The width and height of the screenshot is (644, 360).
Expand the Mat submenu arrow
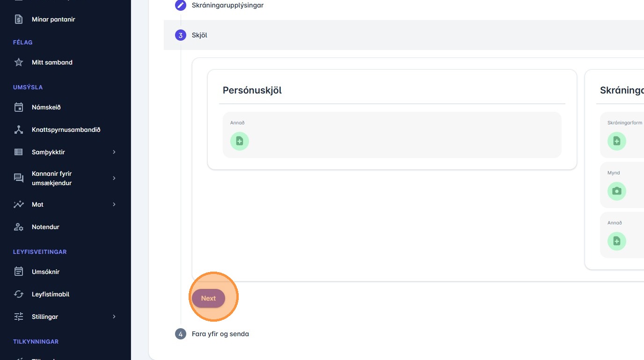click(x=114, y=204)
